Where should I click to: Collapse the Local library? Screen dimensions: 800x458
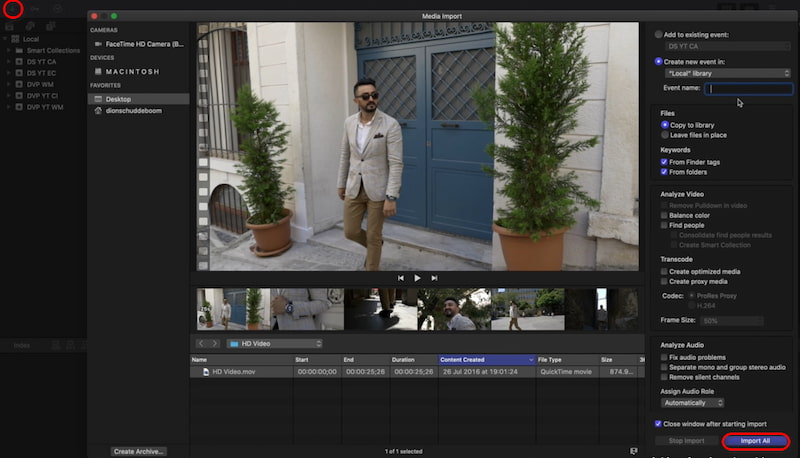pyautogui.click(x=5, y=39)
